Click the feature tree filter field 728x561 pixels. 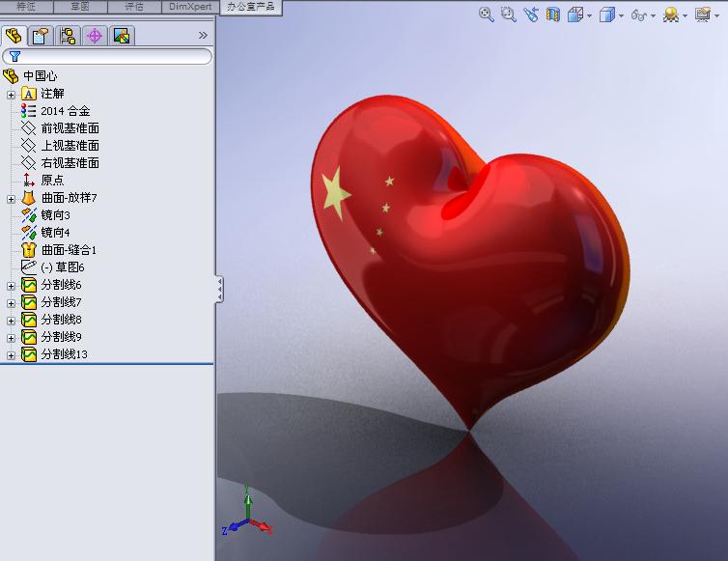pyautogui.click(x=107, y=57)
